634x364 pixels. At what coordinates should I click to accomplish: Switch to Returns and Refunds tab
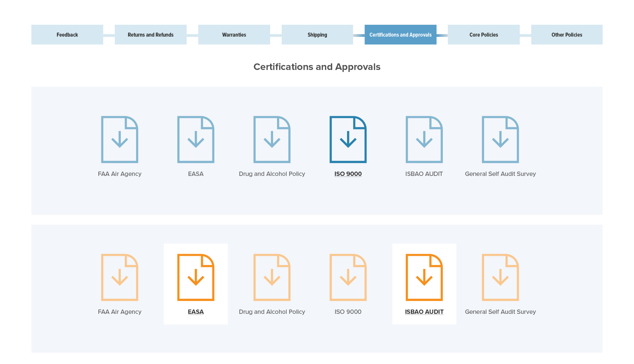point(151,35)
